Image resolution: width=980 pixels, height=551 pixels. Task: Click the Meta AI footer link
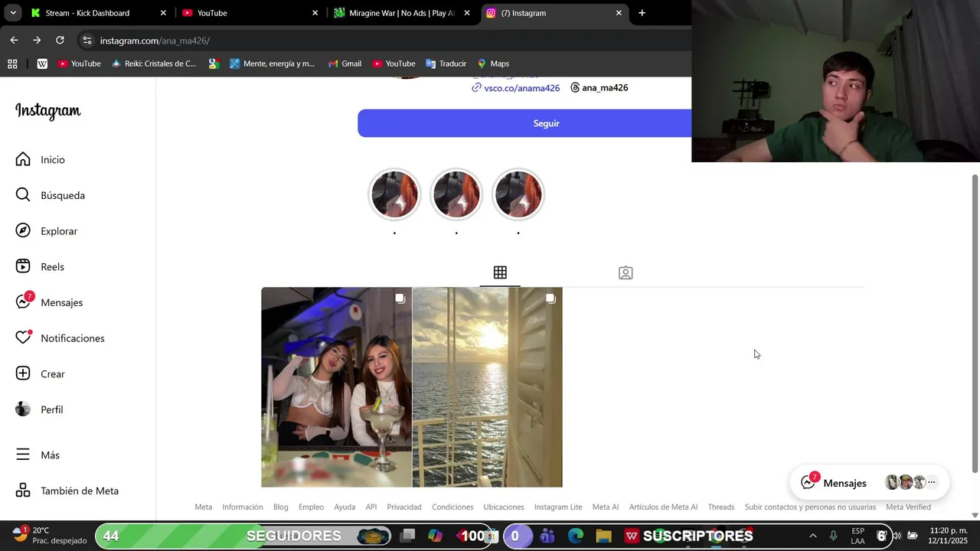tap(606, 507)
